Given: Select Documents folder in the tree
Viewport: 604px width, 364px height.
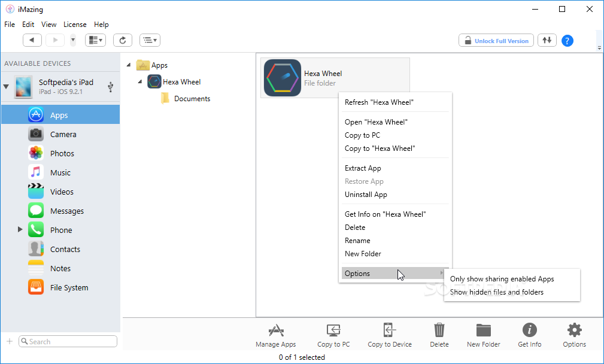Looking at the screenshot, I should (x=186, y=99).
